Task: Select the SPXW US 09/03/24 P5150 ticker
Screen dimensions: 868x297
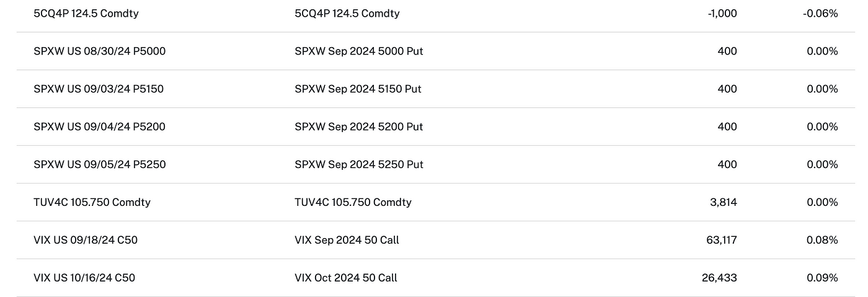Action: tap(99, 89)
